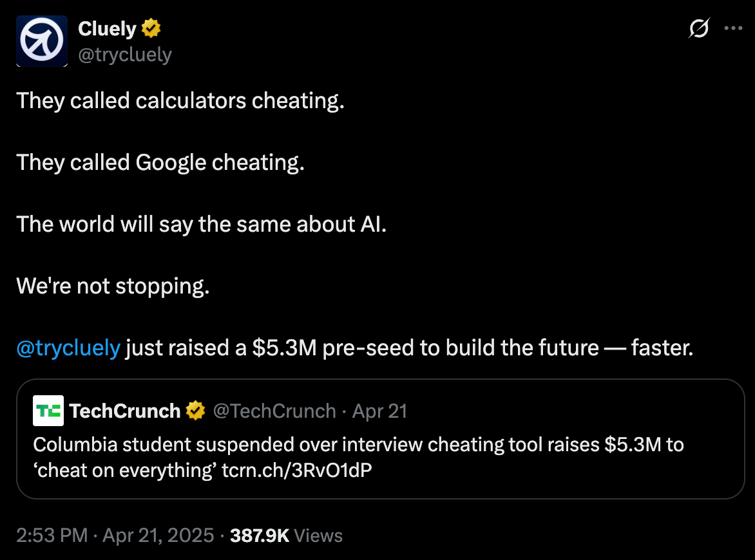Click the line "They called calculators cheating."
The width and height of the screenshot is (755, 560).
pyautogui.click(x=180, y=100)
